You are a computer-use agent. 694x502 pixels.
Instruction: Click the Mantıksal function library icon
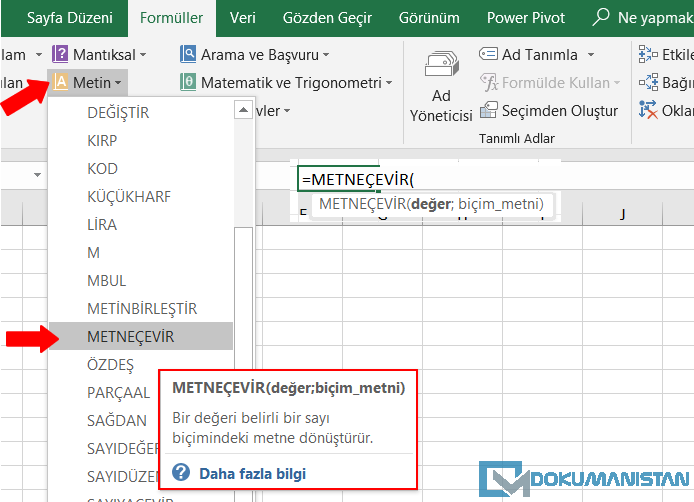coord(60,54)
